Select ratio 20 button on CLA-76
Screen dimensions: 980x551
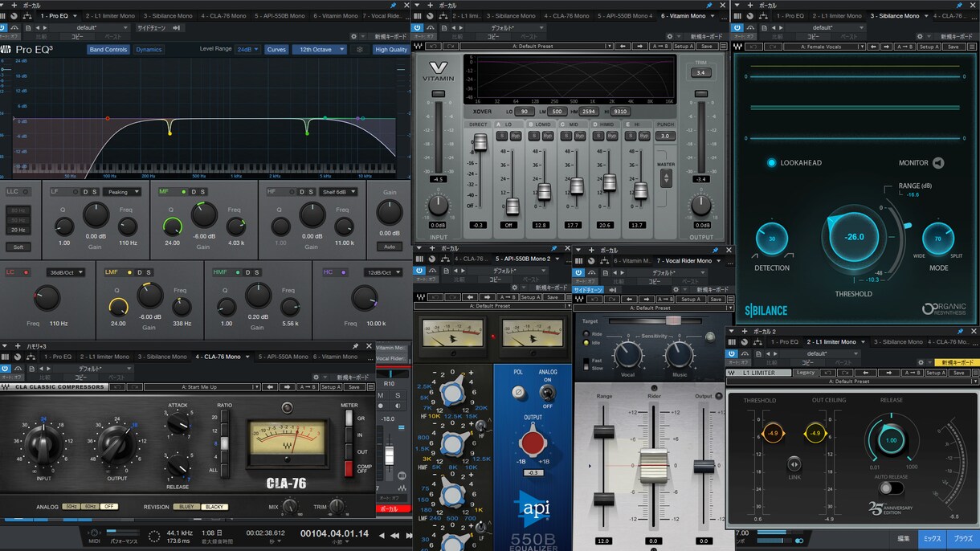click(x=225, y=418)
